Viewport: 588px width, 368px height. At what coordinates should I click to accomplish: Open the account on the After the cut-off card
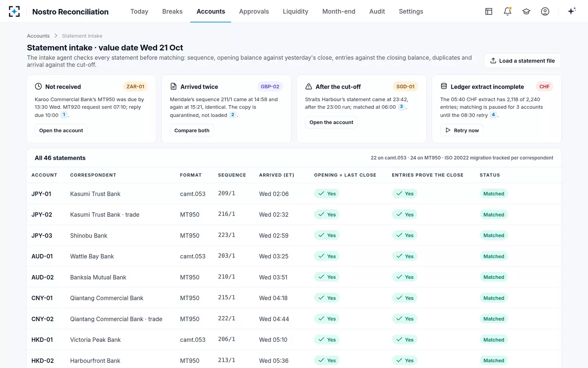(331, 122)
